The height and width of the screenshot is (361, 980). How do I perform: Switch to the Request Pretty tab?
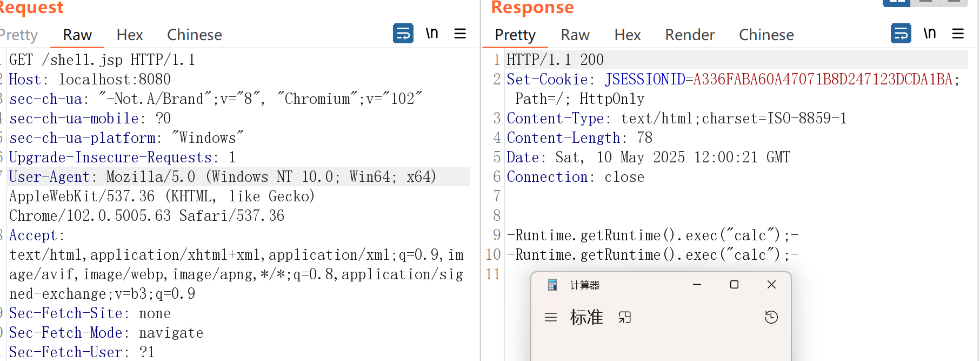(x=19, y=35)
